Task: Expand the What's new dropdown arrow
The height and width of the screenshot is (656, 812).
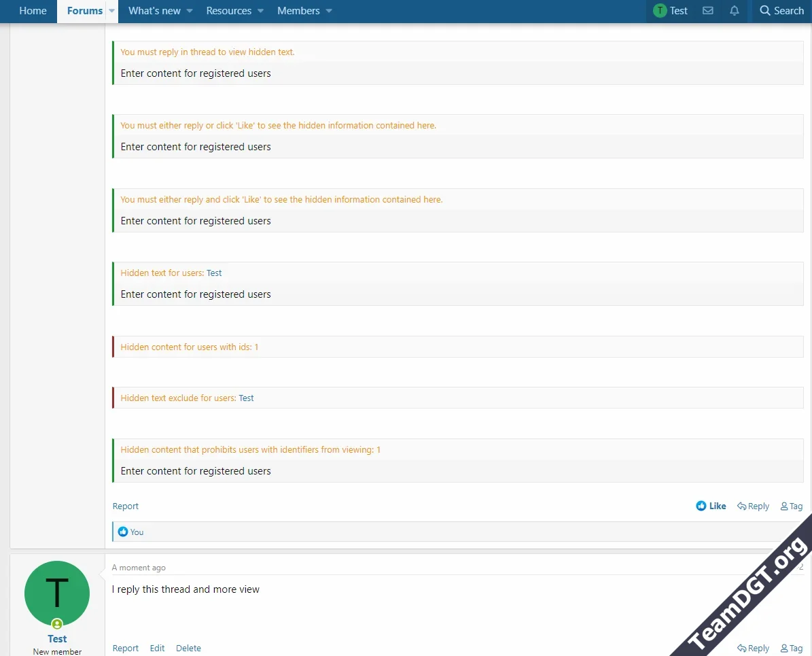Action: (x=190, y=11)
